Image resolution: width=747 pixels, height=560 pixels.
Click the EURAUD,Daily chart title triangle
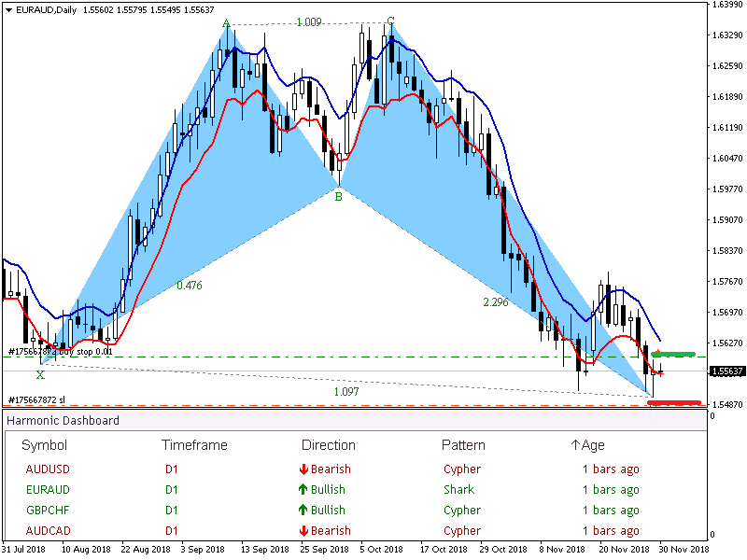[x=8, y=10]
